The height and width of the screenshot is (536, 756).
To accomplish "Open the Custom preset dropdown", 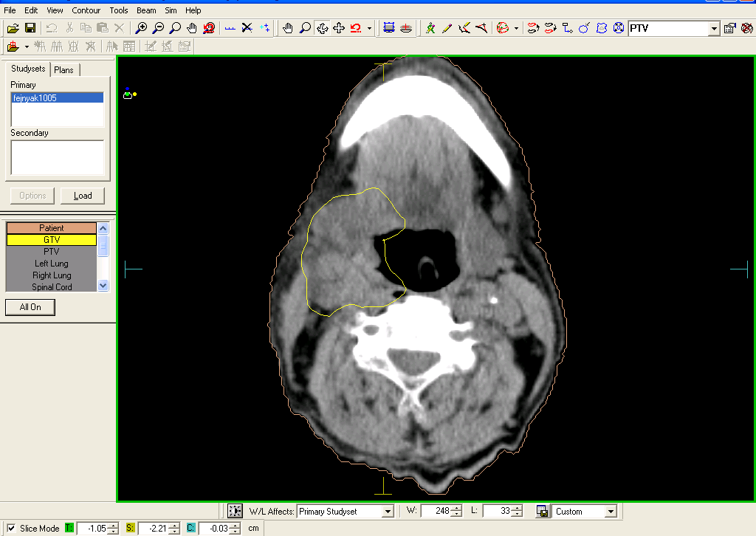I will (x=611, y=512).
